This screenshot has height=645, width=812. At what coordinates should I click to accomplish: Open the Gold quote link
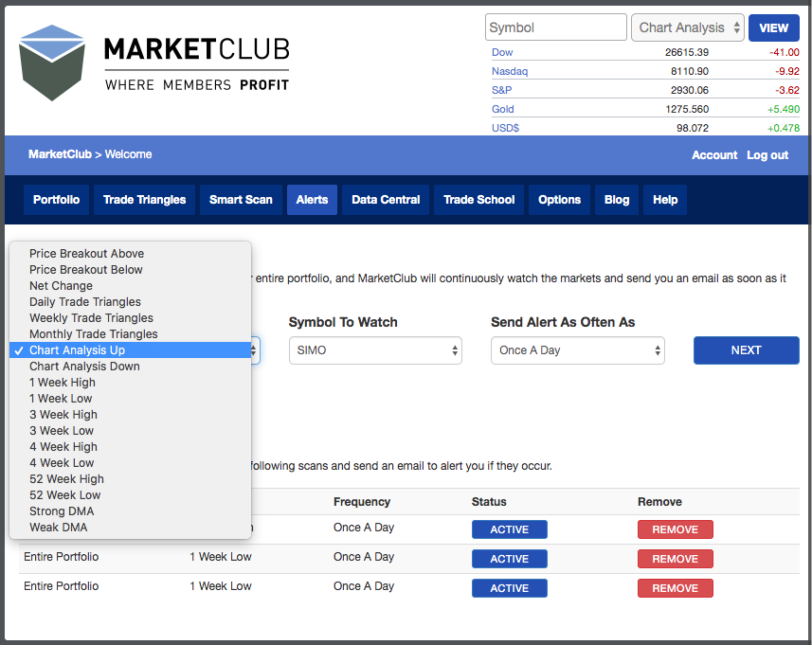(x=502, y=109)
